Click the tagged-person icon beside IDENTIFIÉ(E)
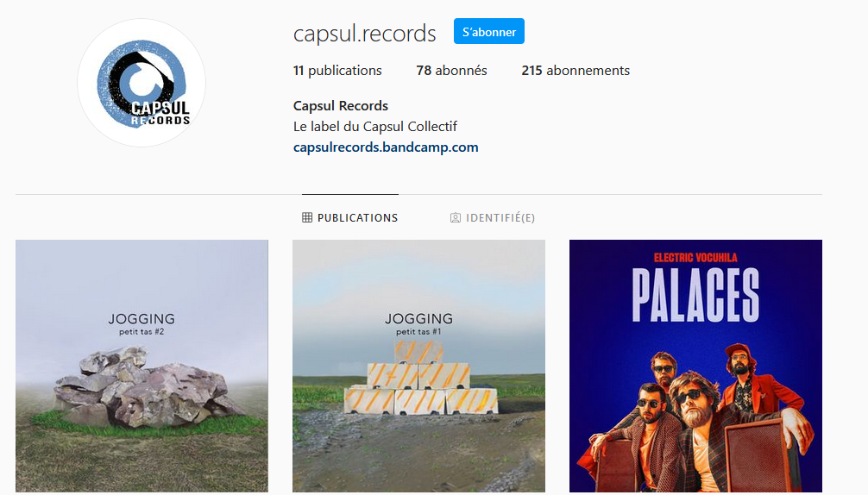 (455, 218)
